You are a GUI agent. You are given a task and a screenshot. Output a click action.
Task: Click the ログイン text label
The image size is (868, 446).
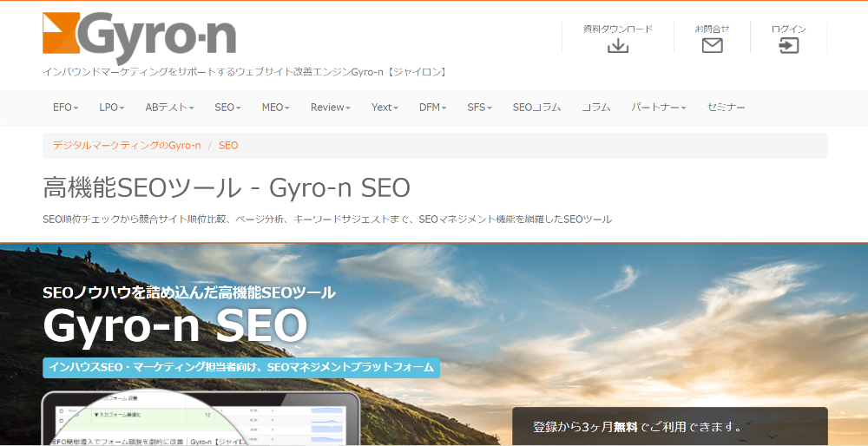[788, 29]
